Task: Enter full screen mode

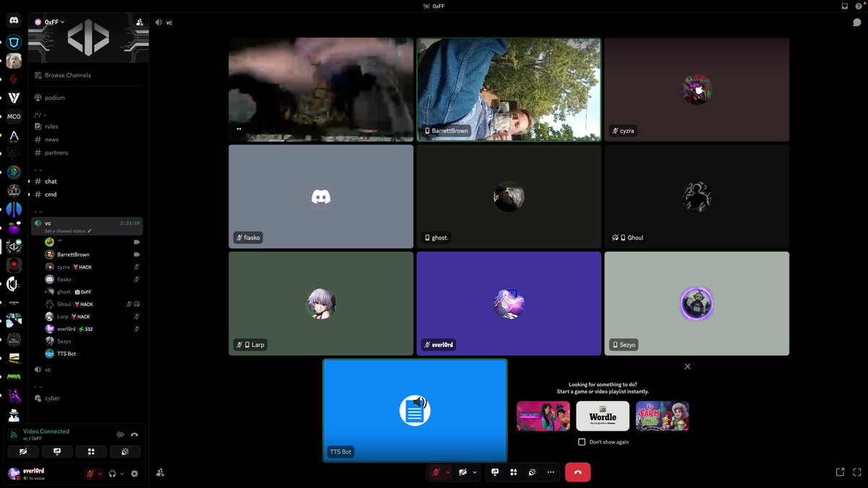Action: (x=856, y=472)
